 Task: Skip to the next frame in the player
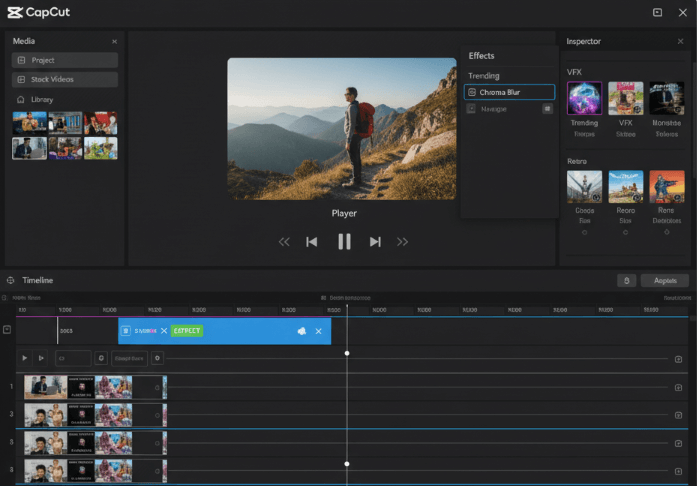tap(375, 241)
